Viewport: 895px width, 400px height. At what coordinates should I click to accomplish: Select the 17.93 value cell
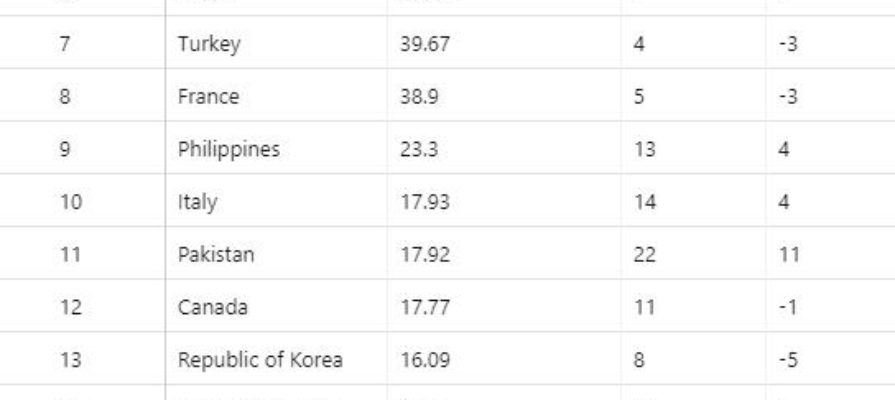pos(504,201)
